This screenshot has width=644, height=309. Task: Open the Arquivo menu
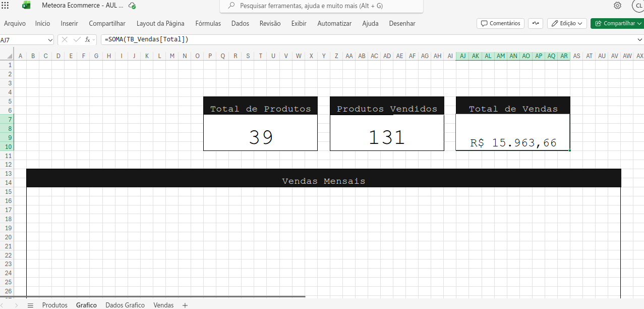click(15, 23)
